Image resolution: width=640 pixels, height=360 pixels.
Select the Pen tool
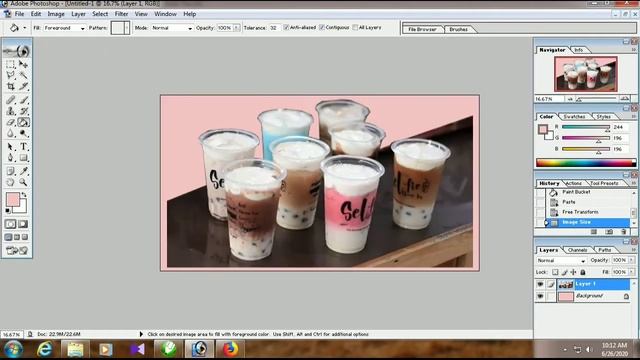point(10,158)
